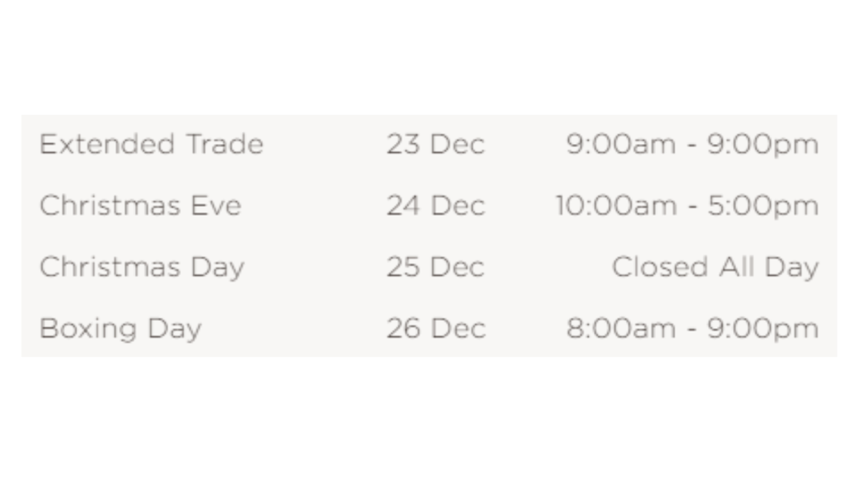Image resolution: width=868 pixels, height=477 pixels.
Task: Click the Extended Trade label
Action: [x=151, y=144]
